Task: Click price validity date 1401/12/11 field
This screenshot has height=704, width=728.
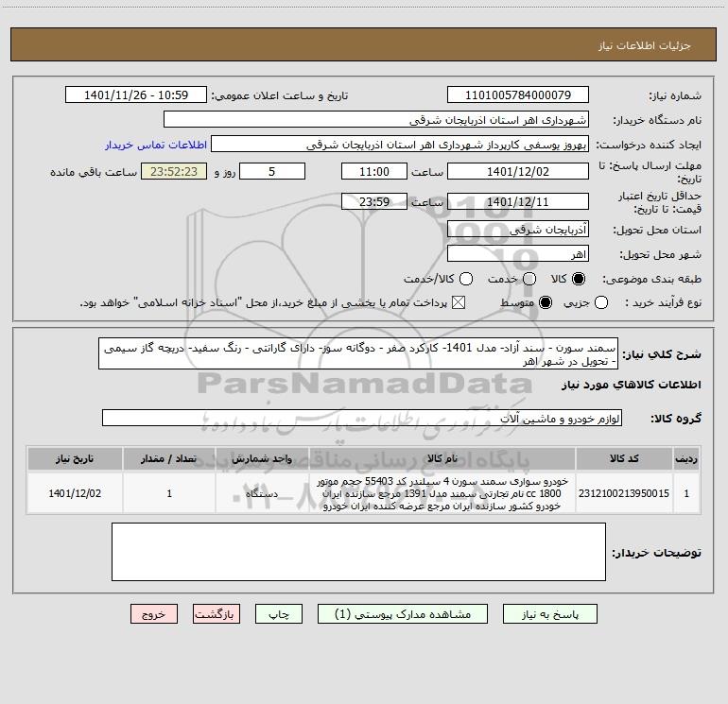Action: (518, 202)
